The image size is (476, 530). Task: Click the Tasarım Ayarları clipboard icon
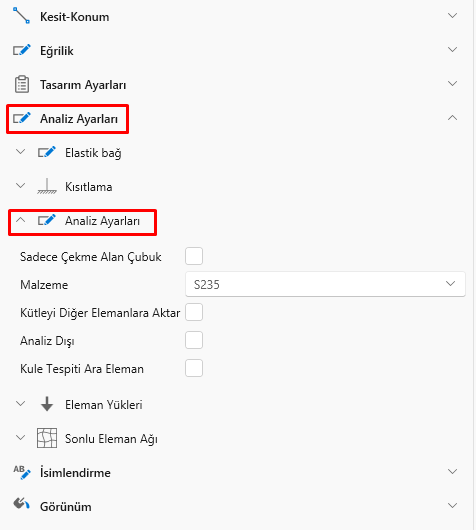[x=22, y=84]
